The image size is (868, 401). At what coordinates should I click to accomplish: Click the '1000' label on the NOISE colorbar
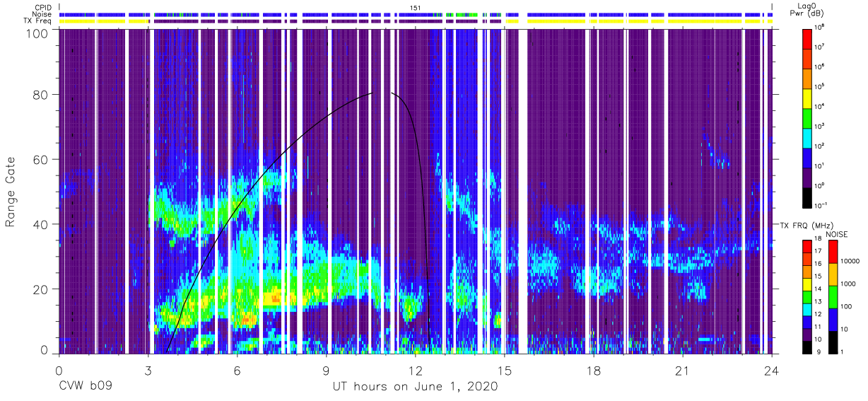(x=848, y=284)
